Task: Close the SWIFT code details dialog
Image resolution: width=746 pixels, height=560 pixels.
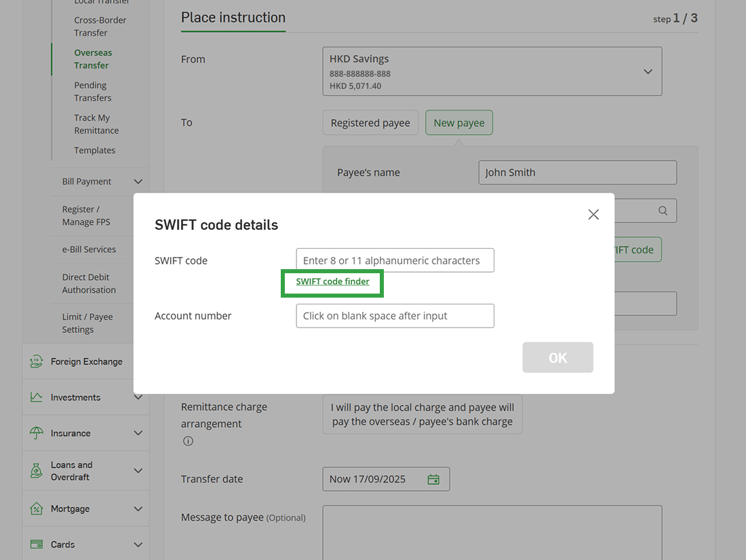Action: pyautogui.click(x=593, y=214)
